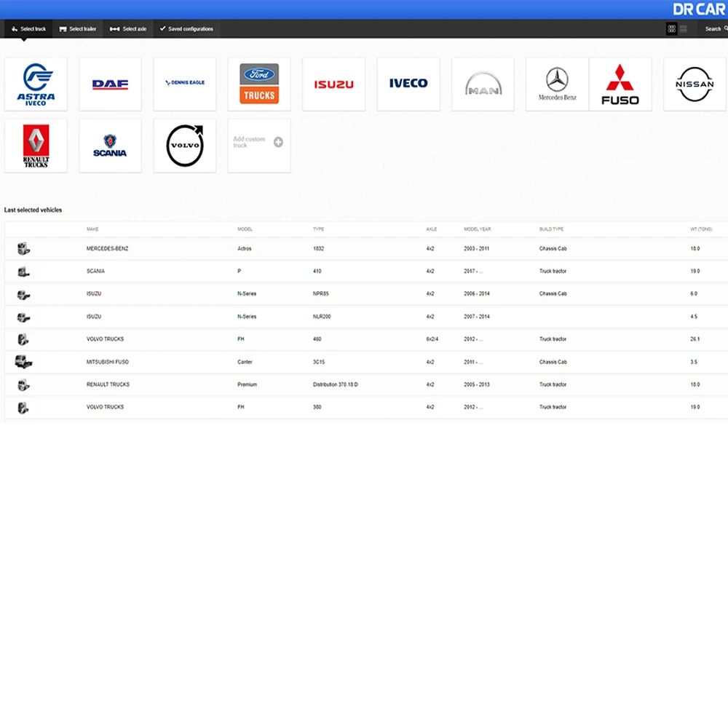This screenshot has width=728, height=728.
Task: Select the MERCEDES-BENZ make cell
Action: 107,249
